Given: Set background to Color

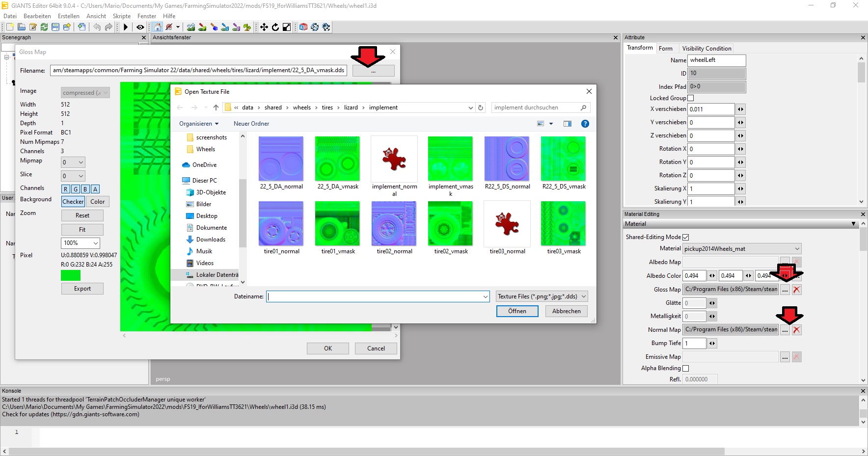Looking at the screenshot, I should pyautogui.click(x=98, y=202).
